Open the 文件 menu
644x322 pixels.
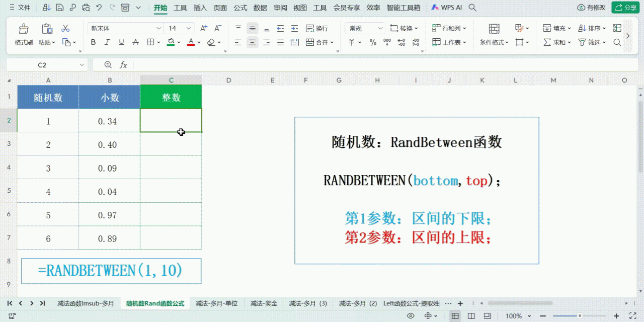click(x=20, y=8)
